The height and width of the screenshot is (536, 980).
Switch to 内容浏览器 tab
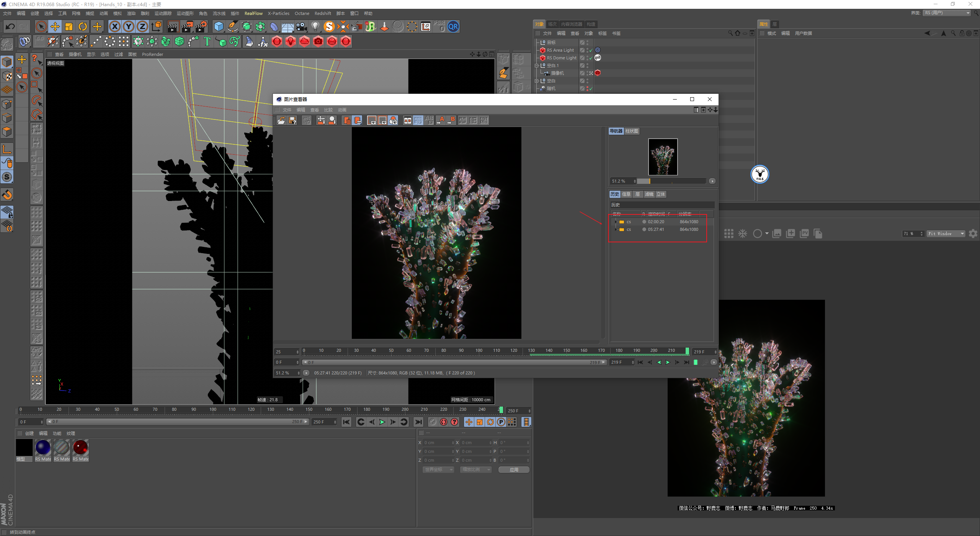(x=572, y=24)
